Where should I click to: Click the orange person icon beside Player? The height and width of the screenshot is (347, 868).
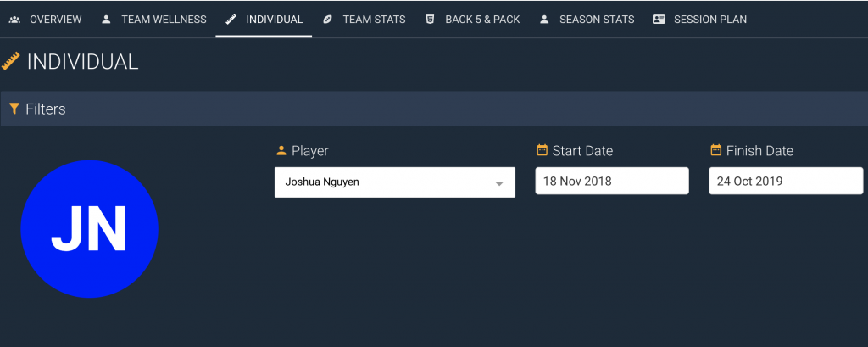[281, 150]
